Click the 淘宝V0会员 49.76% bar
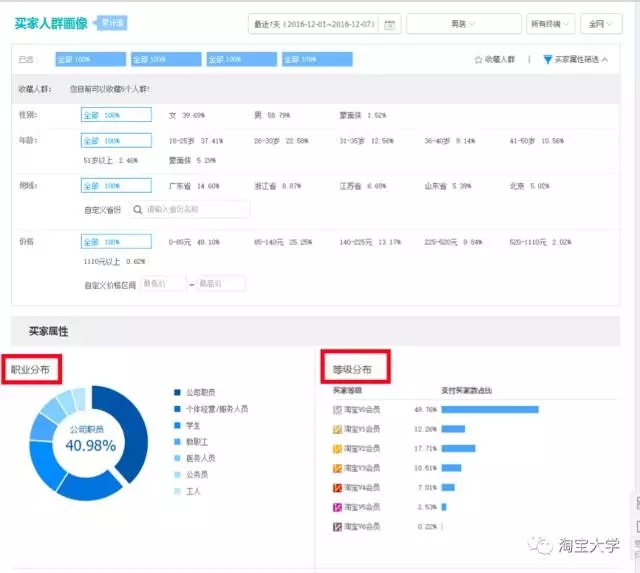The height and width of the screenshot is (573, 640). coord(490,409)
